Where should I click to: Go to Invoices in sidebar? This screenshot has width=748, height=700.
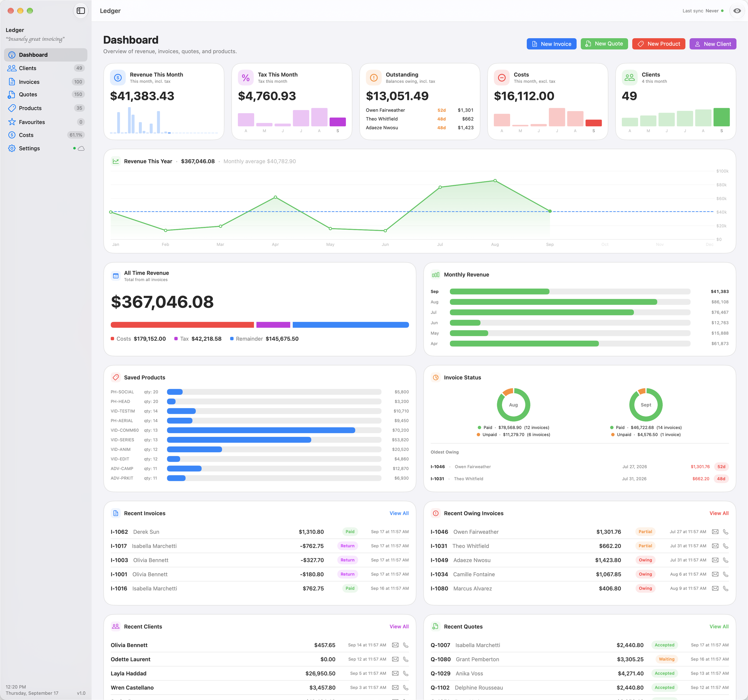(45, 82)
